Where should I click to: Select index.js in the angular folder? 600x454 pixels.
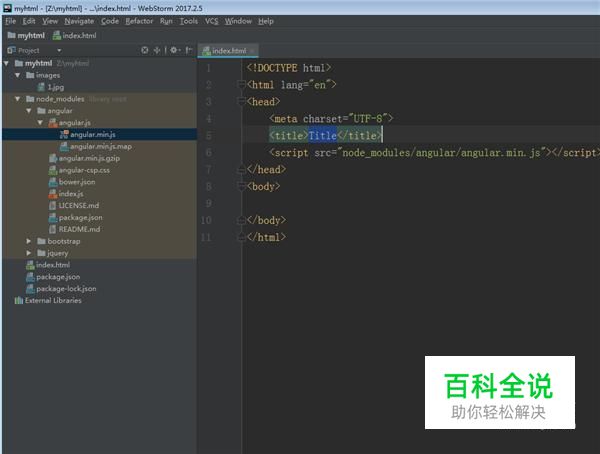66,194
